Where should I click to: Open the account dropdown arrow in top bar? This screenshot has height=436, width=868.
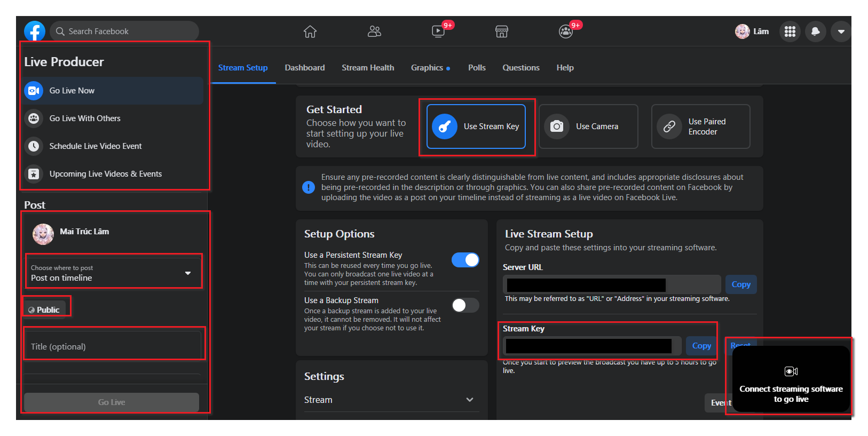(841, 31)
